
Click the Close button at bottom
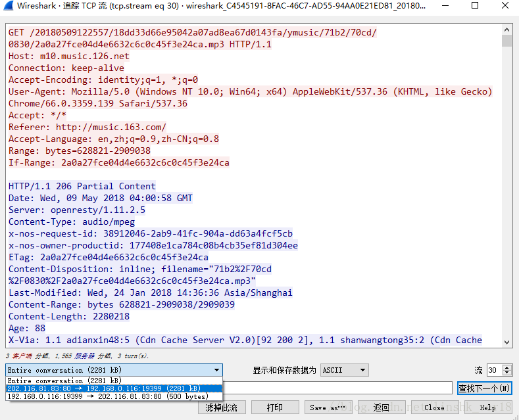(x=435, y=408)
